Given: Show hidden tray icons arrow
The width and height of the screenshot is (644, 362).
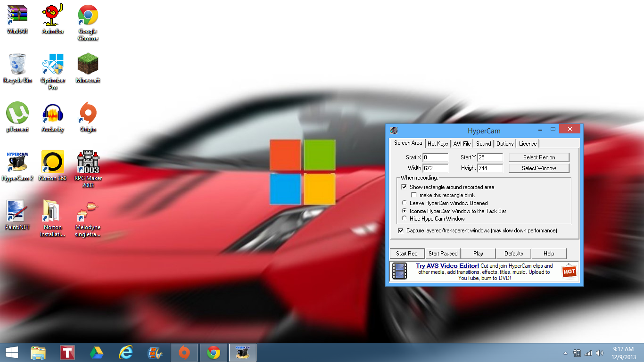Looking at the screenshot, I should click(x=565, y=353).
